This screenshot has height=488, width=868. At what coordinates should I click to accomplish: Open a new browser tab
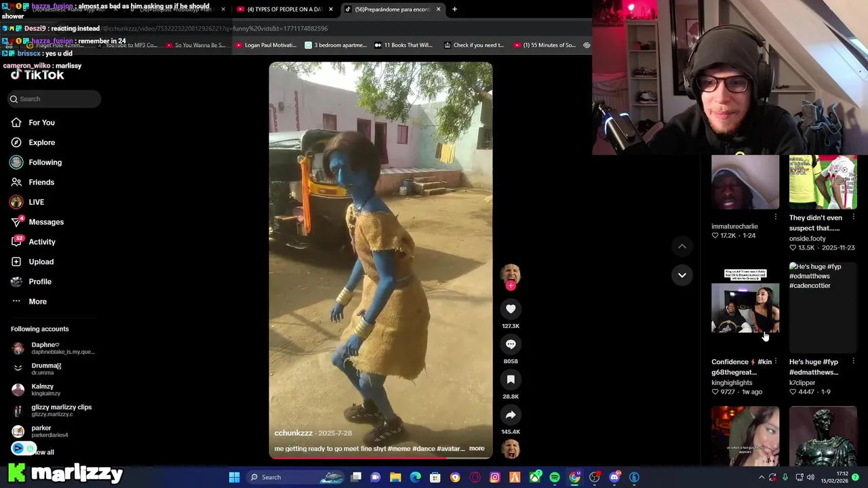[x=454, y=9]
